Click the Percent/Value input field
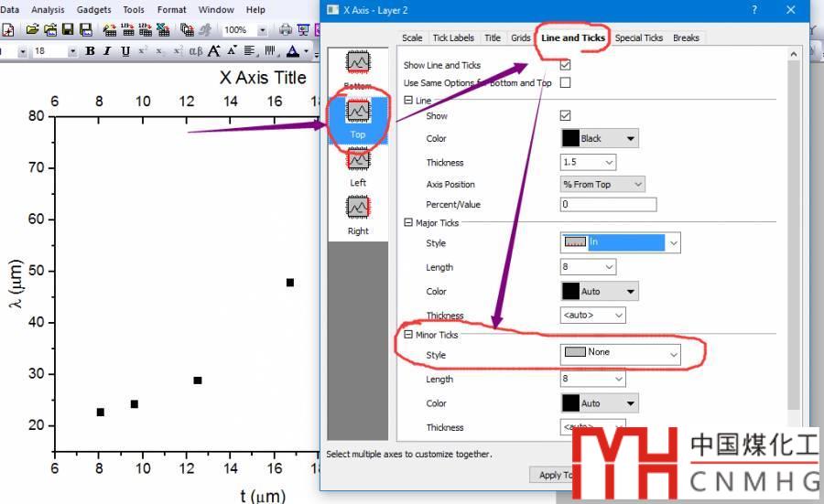824x504 pixels. click(608, 204)
